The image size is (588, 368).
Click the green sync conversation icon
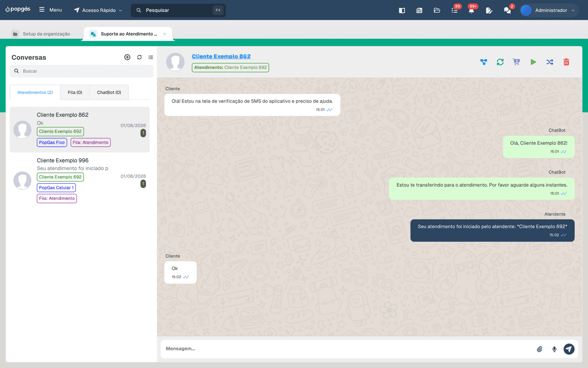500,62
